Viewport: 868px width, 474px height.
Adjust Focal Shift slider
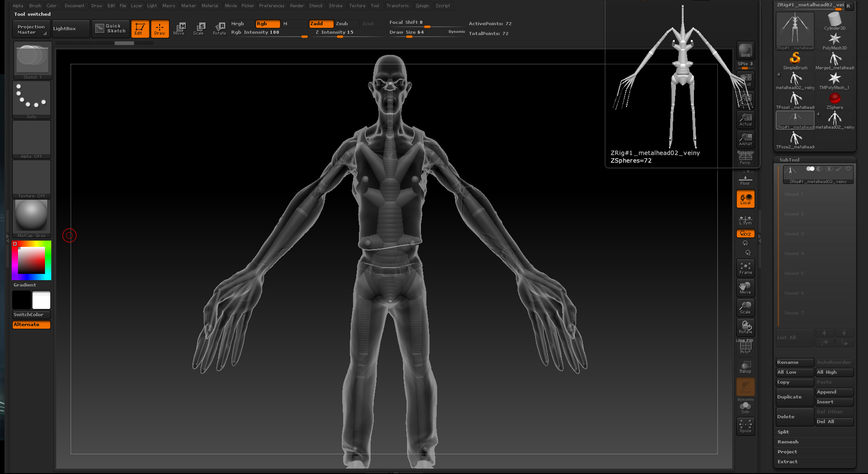point(427,23)
